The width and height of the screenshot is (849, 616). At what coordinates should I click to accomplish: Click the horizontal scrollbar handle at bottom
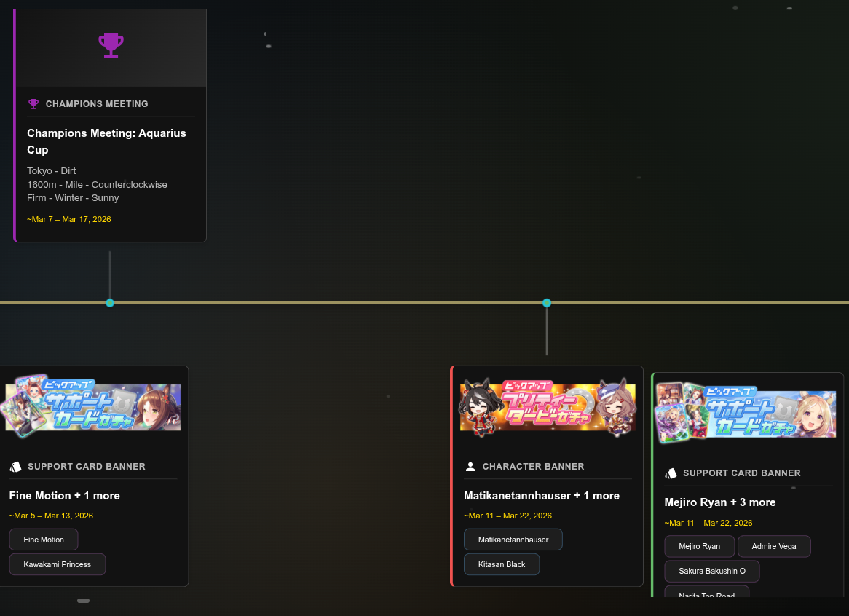pyautogui.click(x=84, y=601)
